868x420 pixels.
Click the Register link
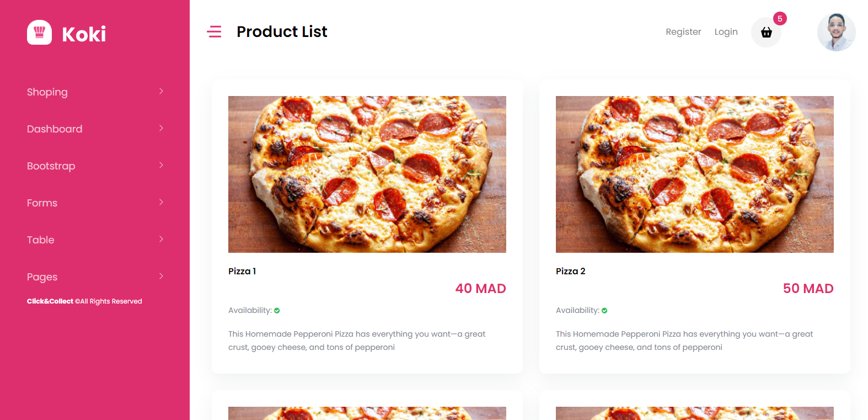coord(683,31)
